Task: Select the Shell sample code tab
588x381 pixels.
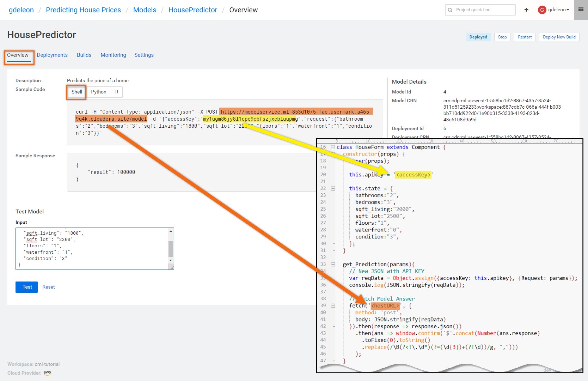Action: tap(77, 92)
